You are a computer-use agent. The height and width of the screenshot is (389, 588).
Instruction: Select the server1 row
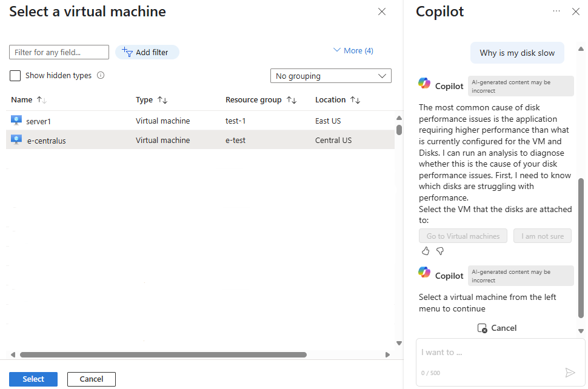182,121
